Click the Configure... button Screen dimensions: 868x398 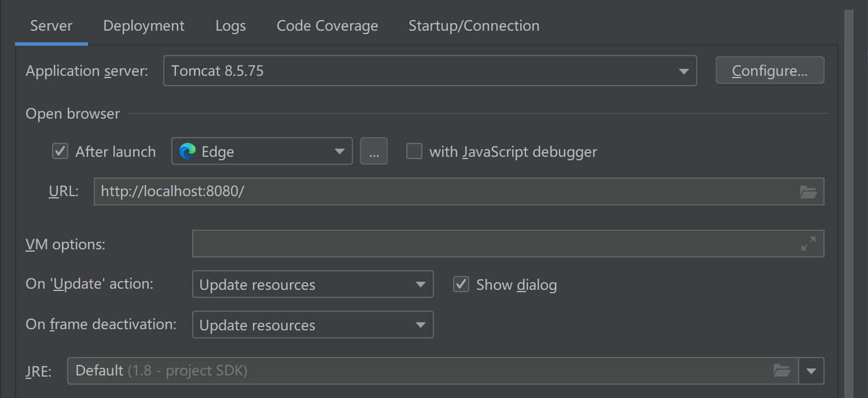[770, 71]
